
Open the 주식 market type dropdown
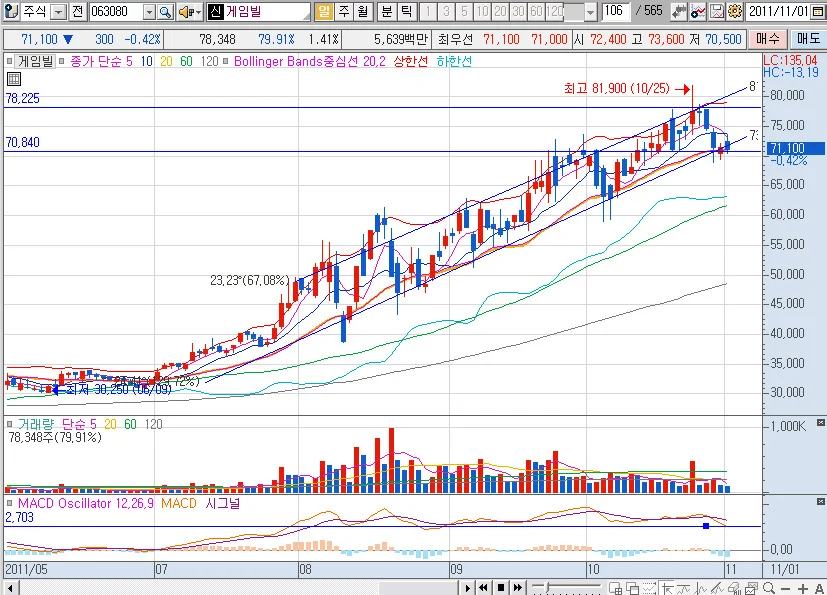click(x=60, y=12)
